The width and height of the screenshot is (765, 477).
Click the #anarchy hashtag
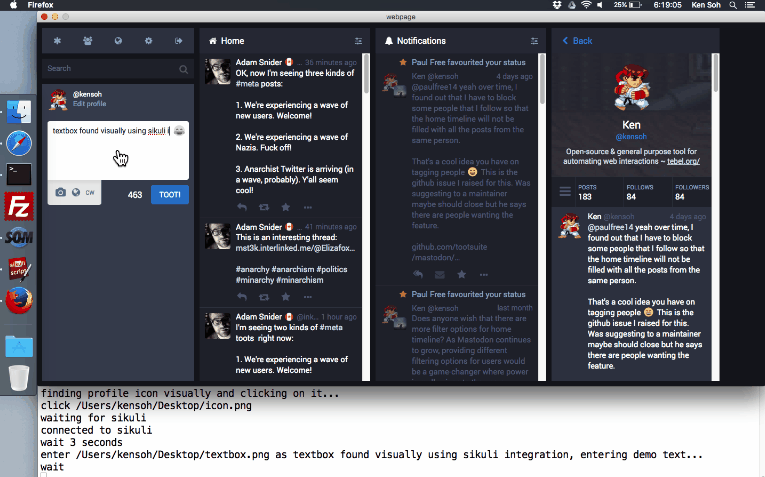coord(253,269)
